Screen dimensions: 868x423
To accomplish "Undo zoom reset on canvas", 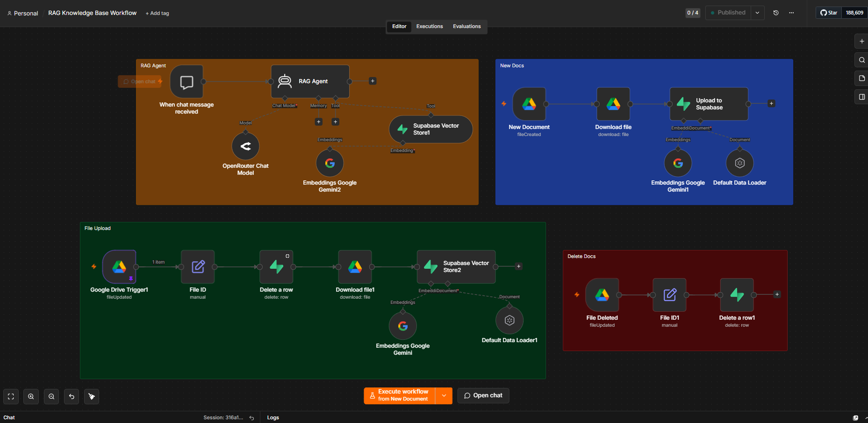I will coord(72,396).
